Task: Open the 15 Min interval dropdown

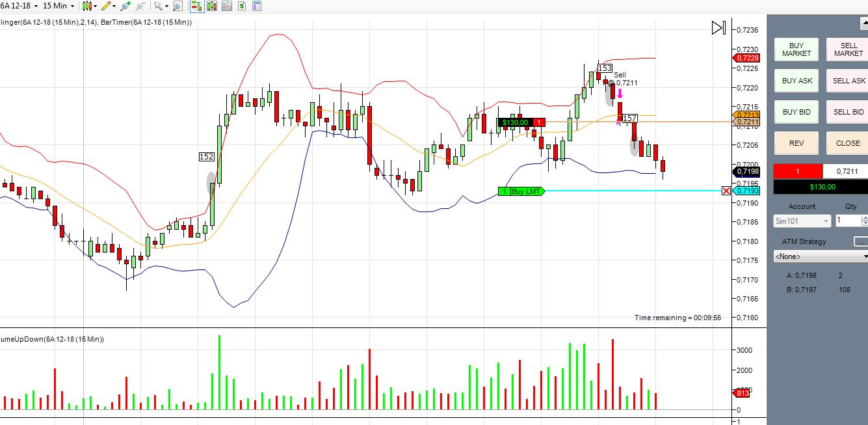Action: click(59, 6)
